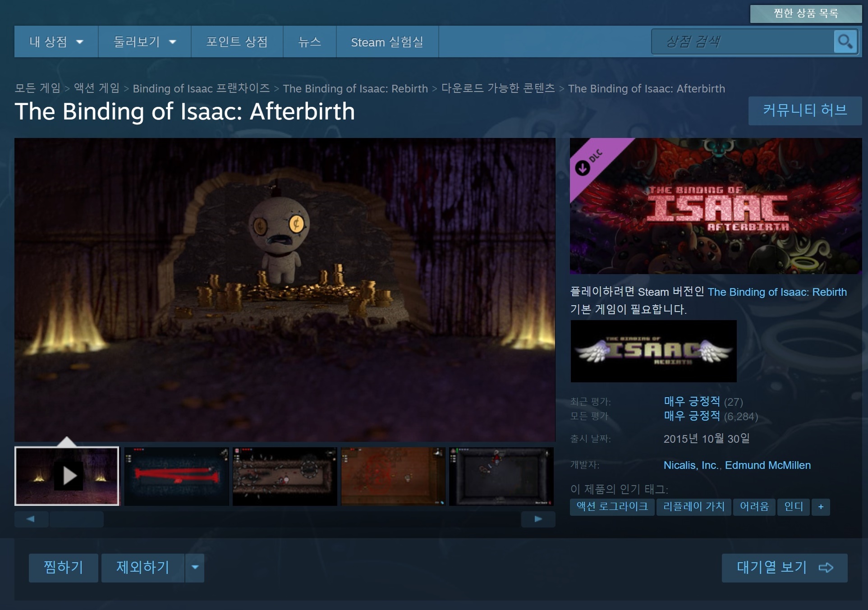868x610 pixels.
Task: Open the Steam 실험실 menu item
Action: coord(387,42)
